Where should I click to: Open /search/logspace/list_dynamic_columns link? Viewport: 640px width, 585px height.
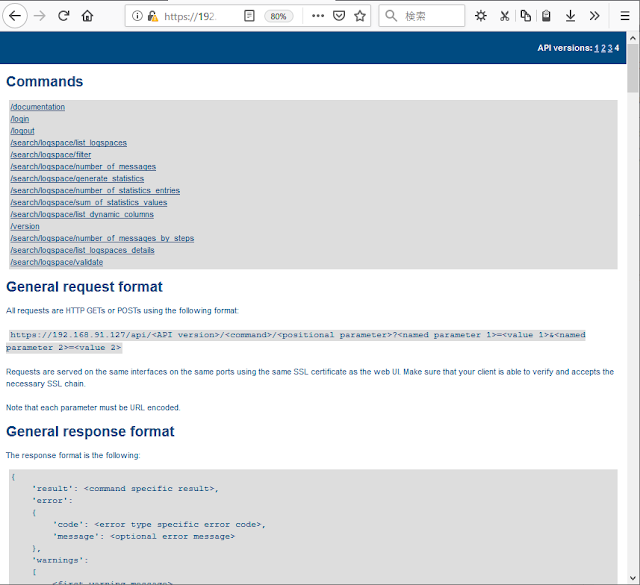pos(82,214)
